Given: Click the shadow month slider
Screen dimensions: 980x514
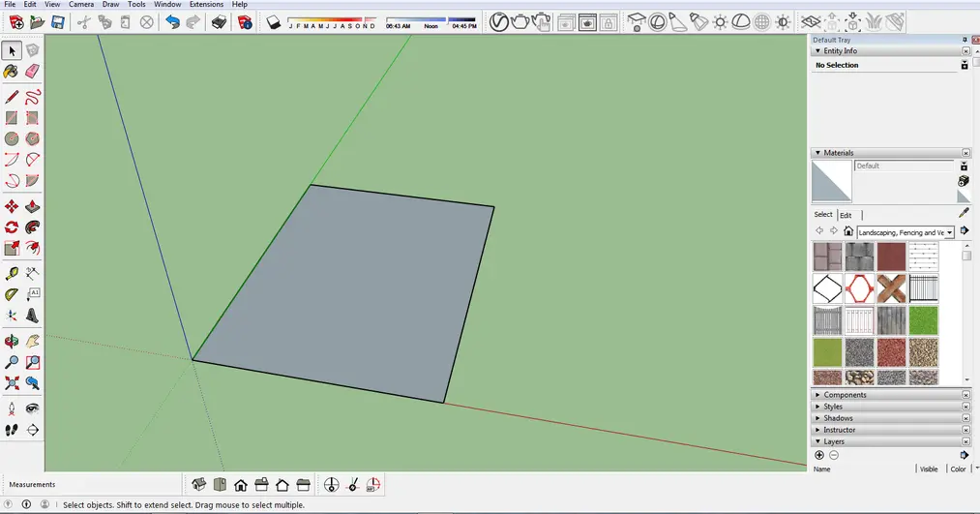Looking at the screenshot, I should pos(332,23).
